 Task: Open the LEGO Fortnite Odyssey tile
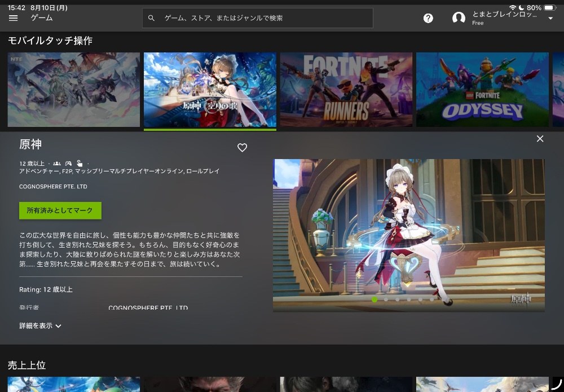point(482,90)
